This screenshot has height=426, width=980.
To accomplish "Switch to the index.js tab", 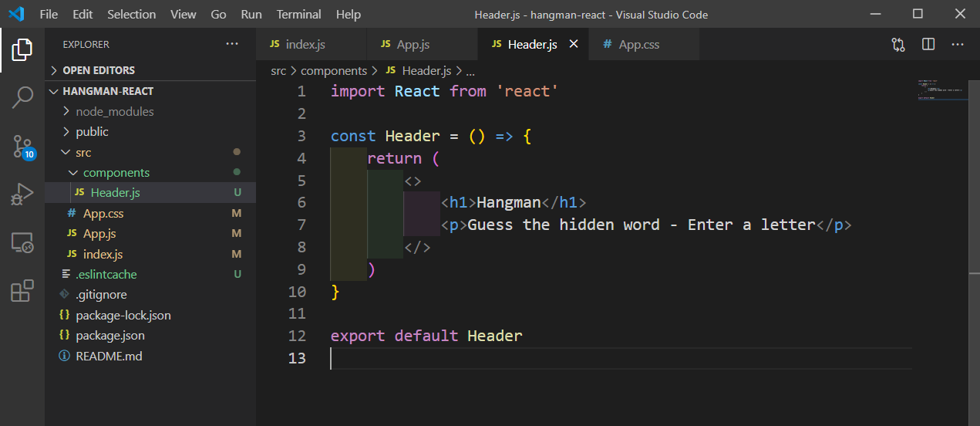I will (312, 45).
